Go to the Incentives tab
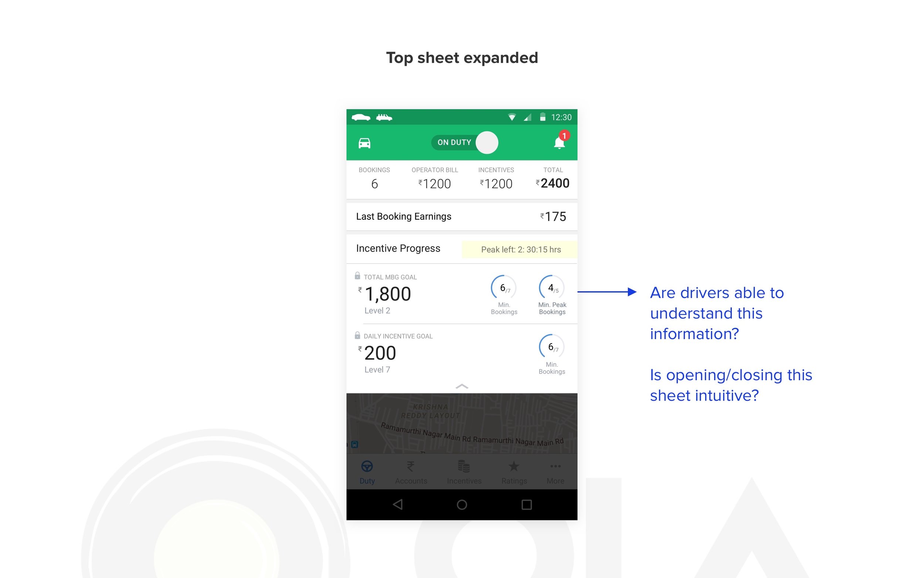The image size is (924, 578). (x=464, y=472)
